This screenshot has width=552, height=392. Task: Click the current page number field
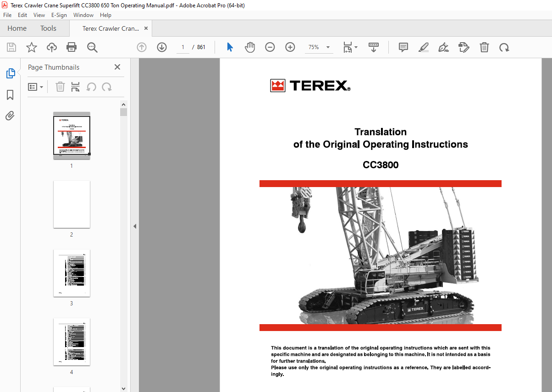(x=183, y=47)
